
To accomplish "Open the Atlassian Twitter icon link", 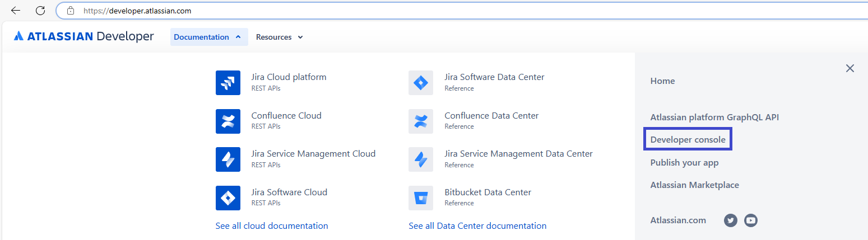I will point(730,220).
